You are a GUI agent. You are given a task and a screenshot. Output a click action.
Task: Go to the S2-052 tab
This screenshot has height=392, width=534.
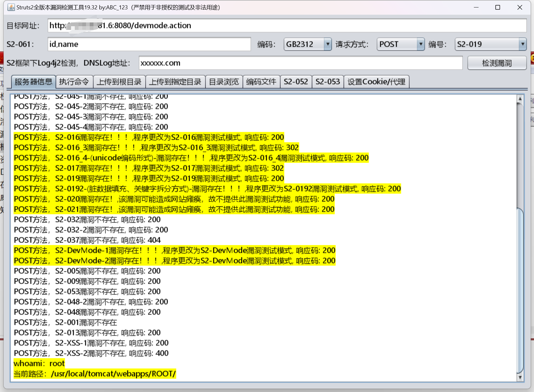point(296,82)
